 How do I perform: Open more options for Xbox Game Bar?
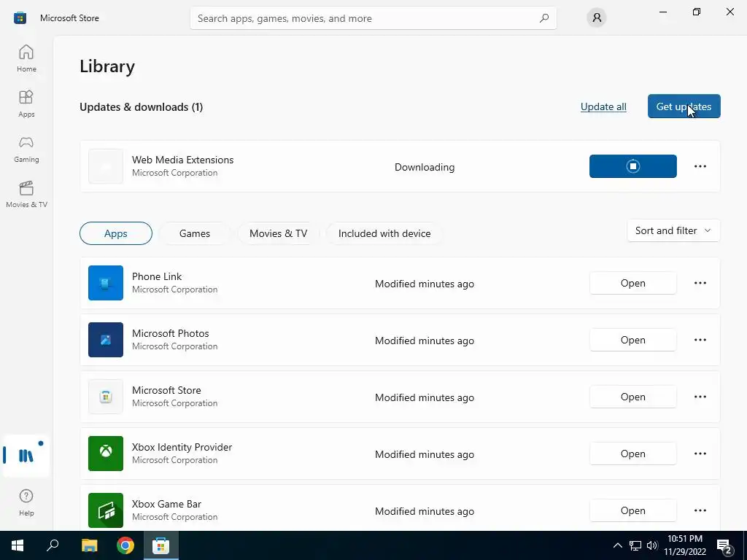[700, 510]
